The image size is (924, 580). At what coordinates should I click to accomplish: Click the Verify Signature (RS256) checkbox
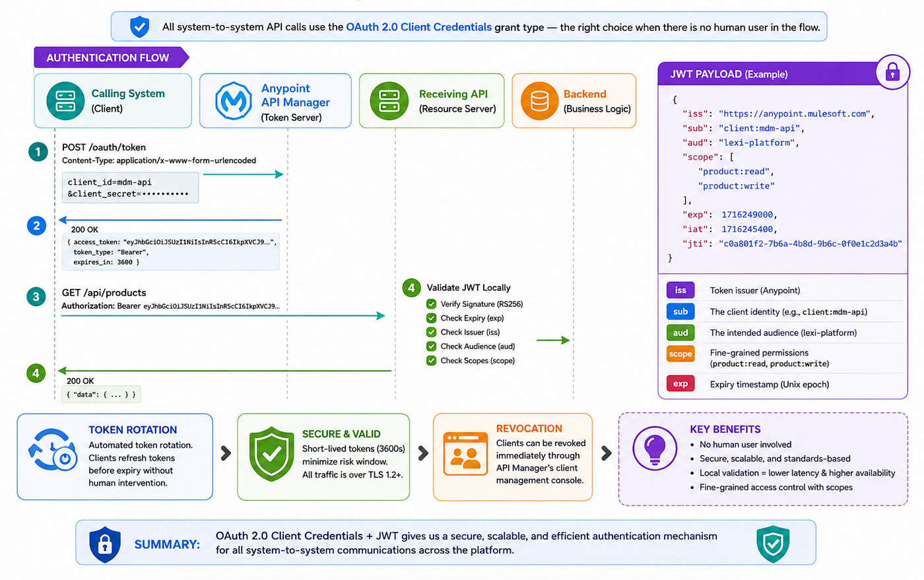(431, 304)
